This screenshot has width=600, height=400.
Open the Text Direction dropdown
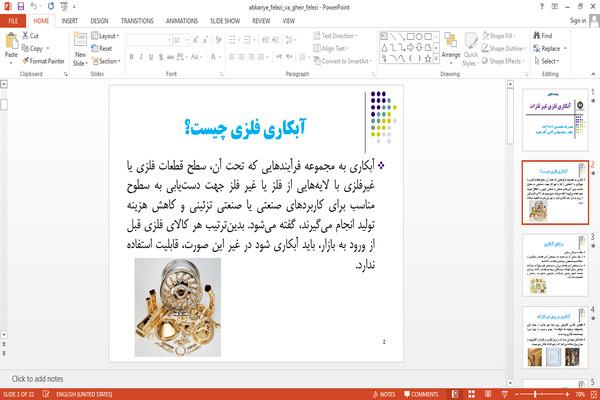336,36
